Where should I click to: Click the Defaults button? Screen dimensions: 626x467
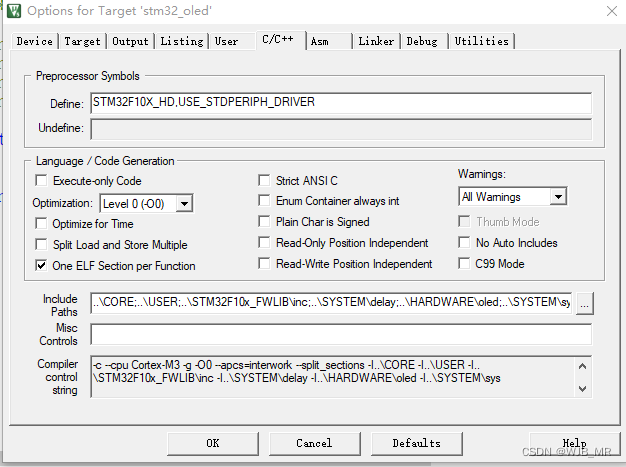pyautogui.click(x=417, y=443)
